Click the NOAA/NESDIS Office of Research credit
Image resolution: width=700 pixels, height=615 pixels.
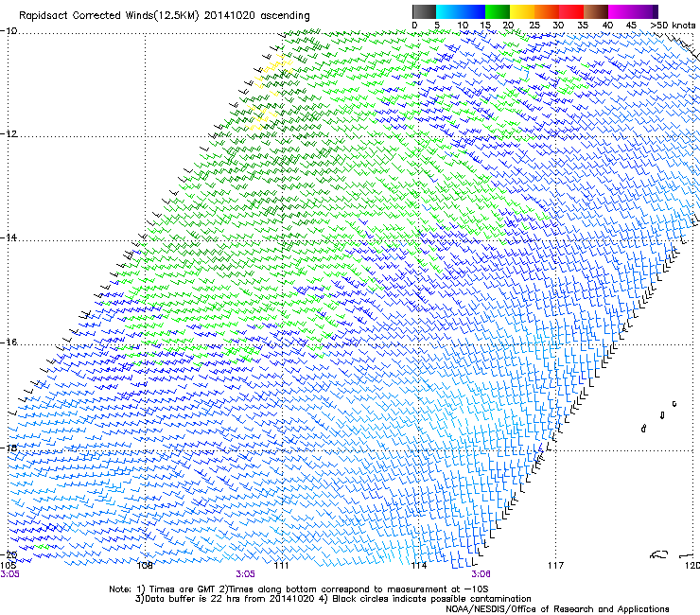[557, 609]
